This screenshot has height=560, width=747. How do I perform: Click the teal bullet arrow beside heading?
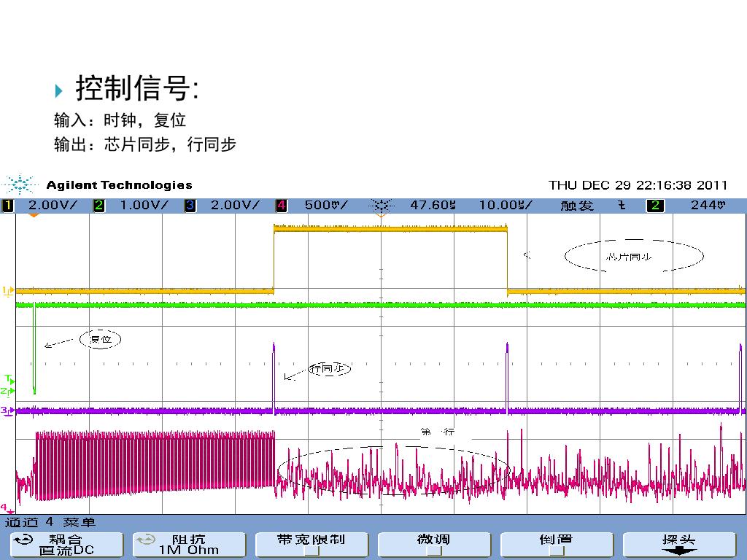(58, 90)
